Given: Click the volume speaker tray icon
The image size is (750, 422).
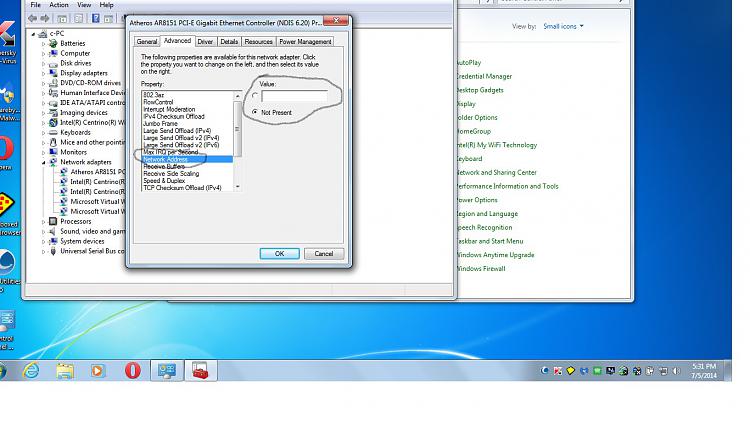Looking at the screenshot, I should 676,371.
